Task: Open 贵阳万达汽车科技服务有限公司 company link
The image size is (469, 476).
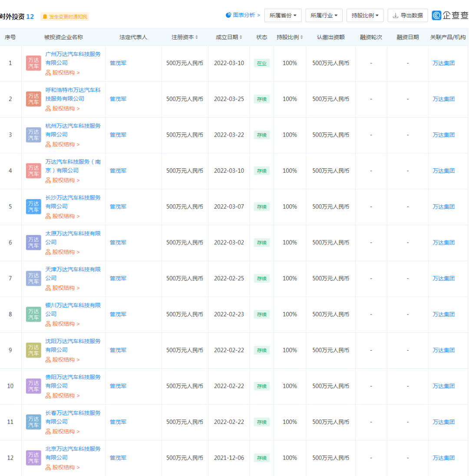Action: pyautogui.click(x=73, y=381)
